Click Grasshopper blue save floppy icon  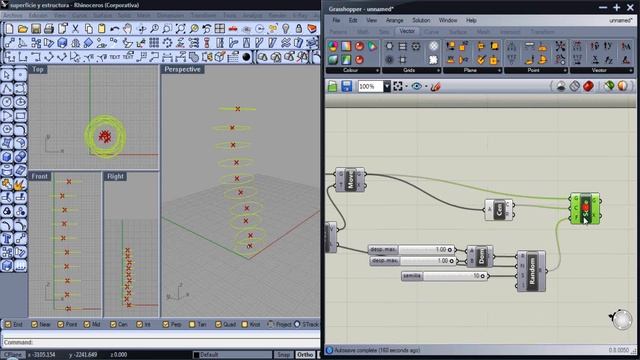[x=347, y=87]
